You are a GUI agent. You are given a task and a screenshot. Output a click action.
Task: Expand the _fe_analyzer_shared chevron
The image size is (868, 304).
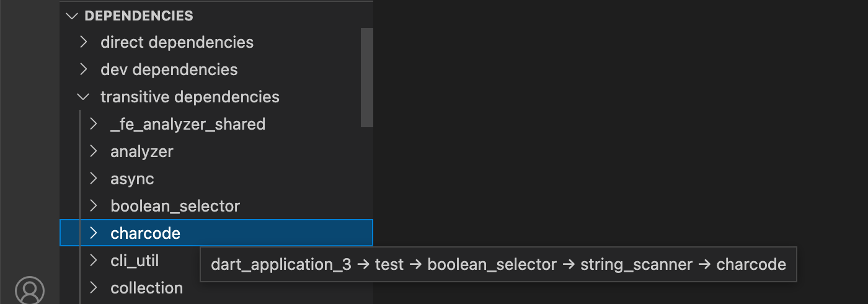coord(94,124)
